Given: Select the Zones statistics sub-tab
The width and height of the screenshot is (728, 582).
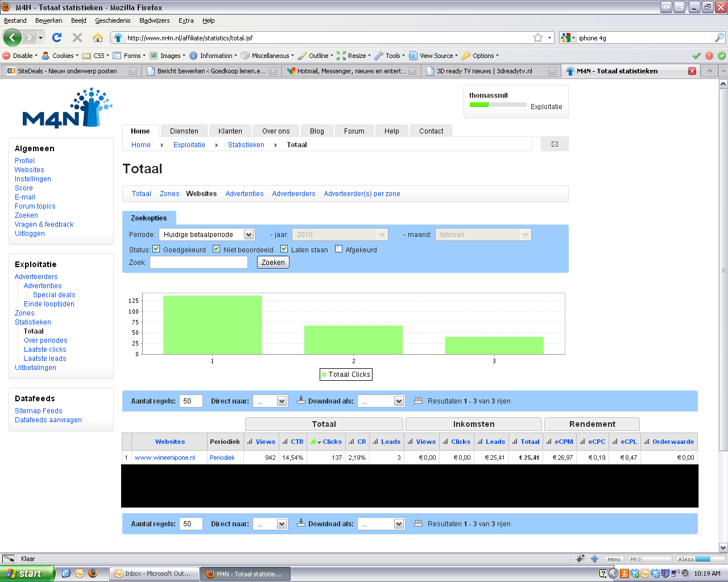Looking at the screenshot, I should pos(169,194).
